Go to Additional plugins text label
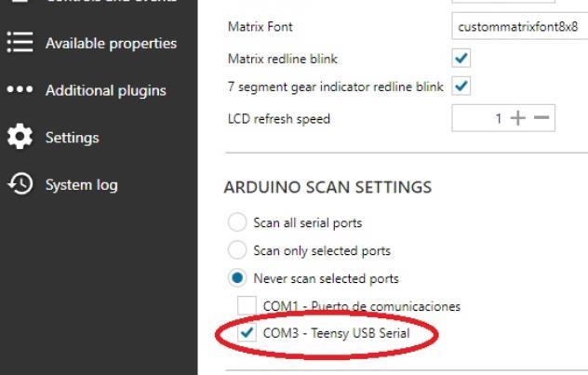The height and width of the screenshot is (375, 588). tap(105, 91)
